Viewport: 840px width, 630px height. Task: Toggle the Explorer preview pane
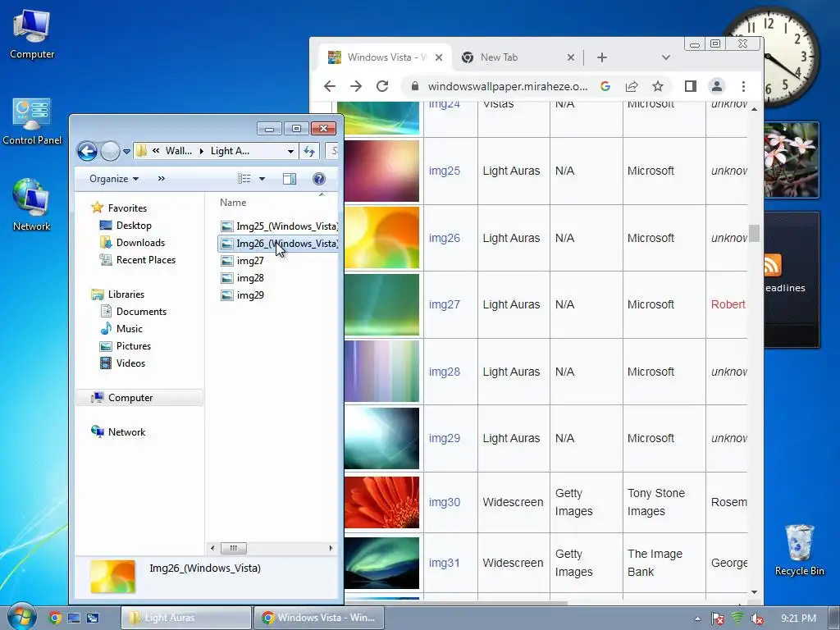click(x=290, y=178)
